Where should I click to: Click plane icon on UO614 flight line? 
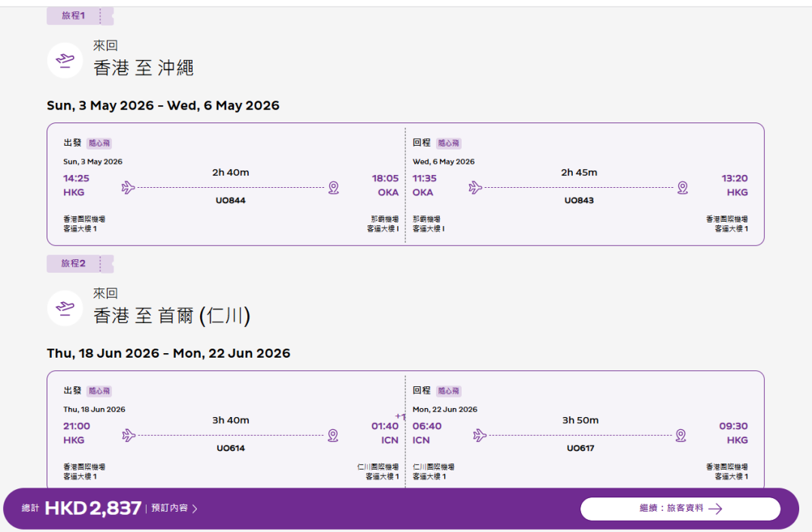pyautogui.click(x=129, y=435)
